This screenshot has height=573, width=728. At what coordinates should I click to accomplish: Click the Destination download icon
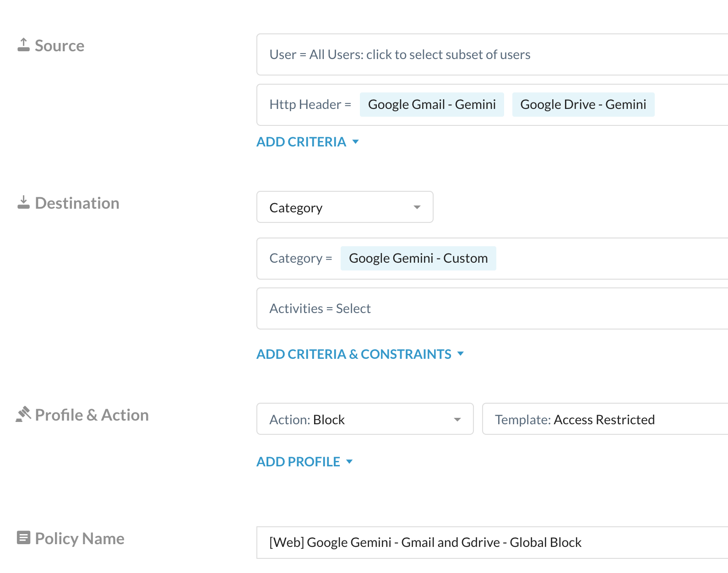point(23,202)
